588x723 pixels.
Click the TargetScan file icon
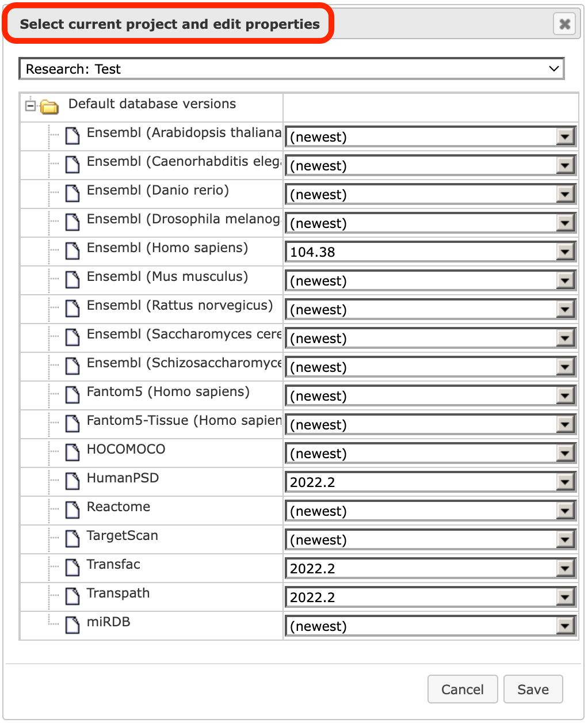[x=72, y=539]
